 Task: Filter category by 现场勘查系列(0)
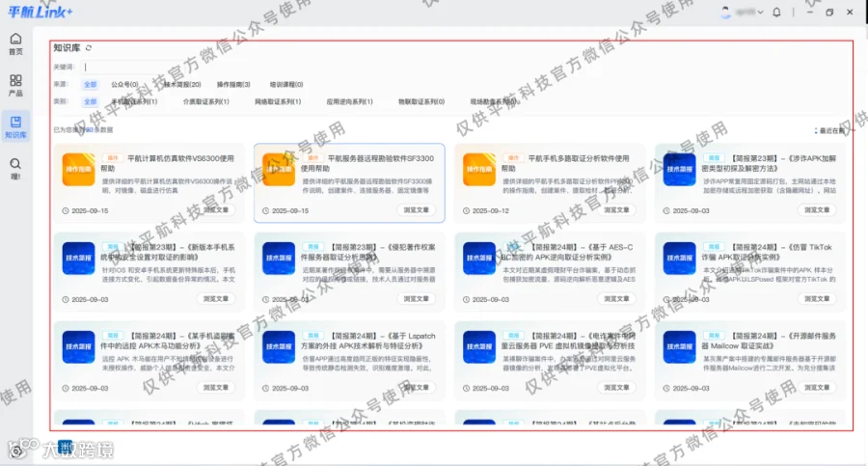493,102
